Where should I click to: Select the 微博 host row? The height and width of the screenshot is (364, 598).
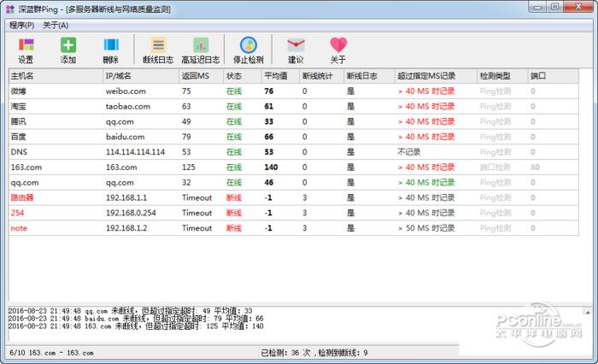click(x=294, y=91)
